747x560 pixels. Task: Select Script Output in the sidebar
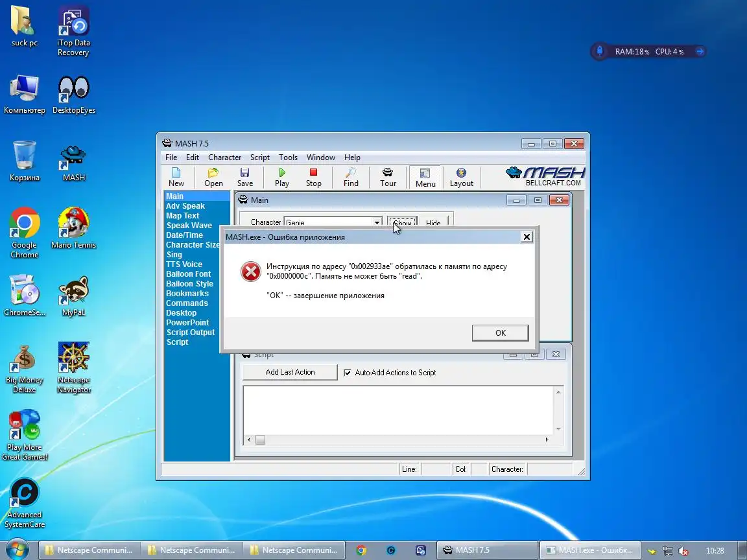pyautogui.click(x=191, y=332)
